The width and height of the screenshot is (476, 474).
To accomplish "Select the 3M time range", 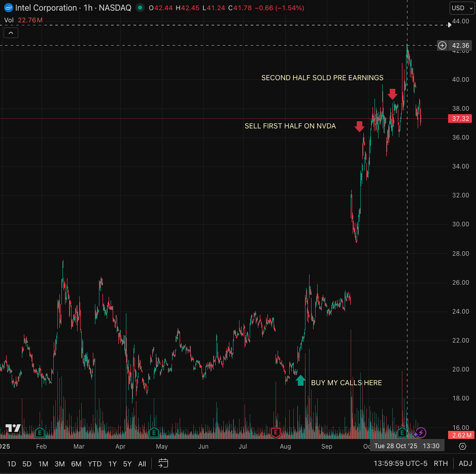I will pyautogui.click(x=59, y=464).
